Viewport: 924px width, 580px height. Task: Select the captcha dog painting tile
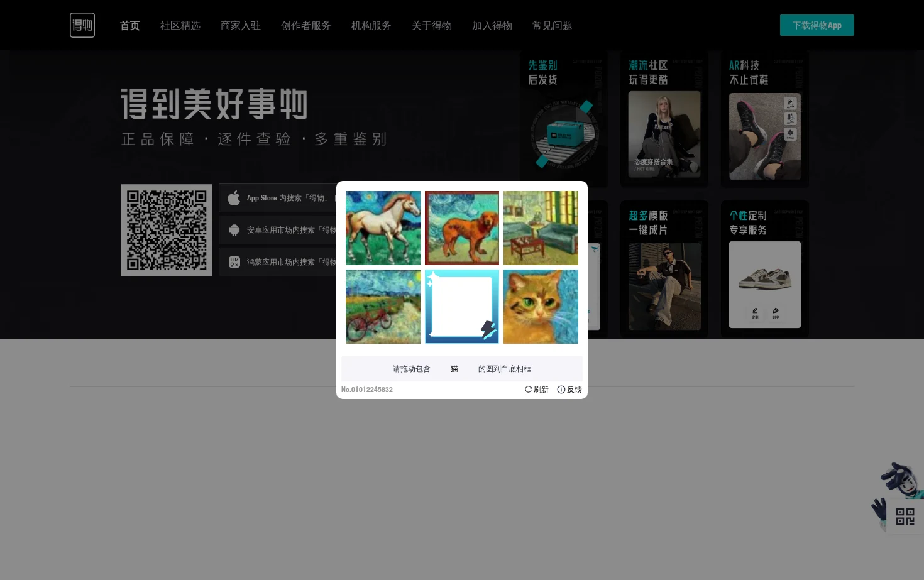tap(462, 228)
